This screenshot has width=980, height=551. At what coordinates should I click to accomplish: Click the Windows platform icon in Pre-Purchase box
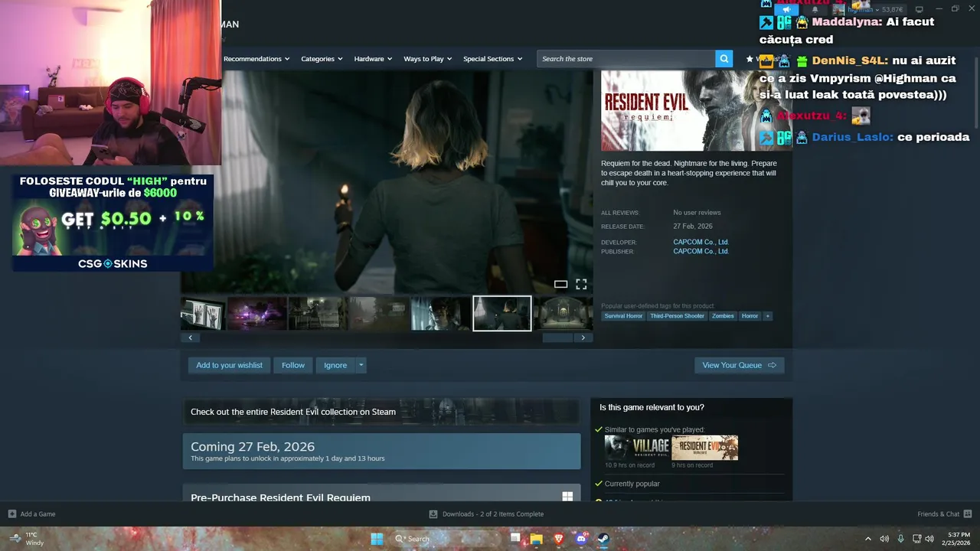(567, 497)
